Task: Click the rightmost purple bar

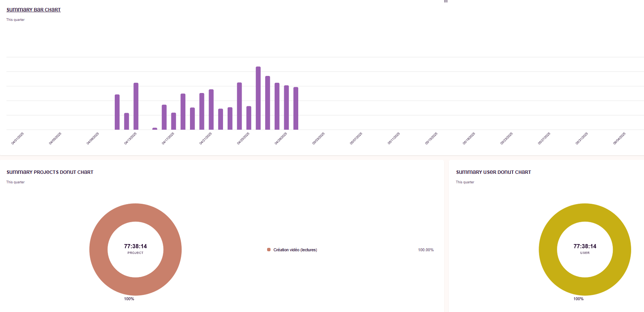Action: click(x=296, y=108)
